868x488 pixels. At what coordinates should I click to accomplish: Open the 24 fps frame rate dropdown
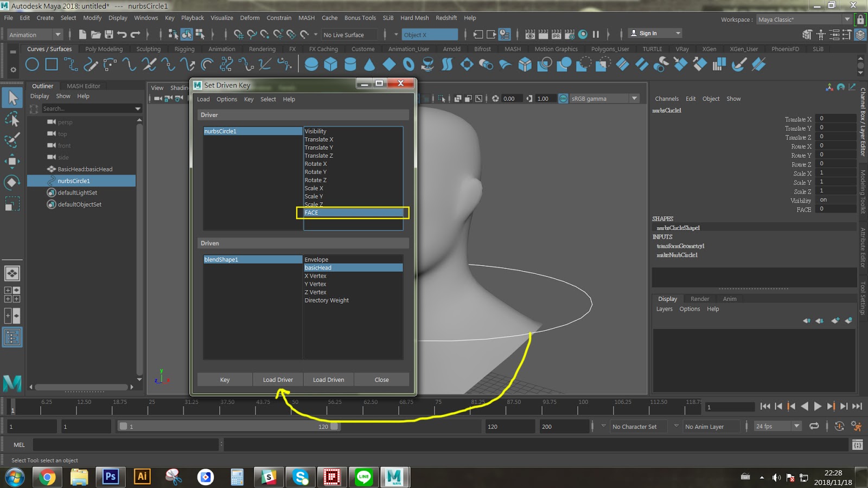pyautogui.click(x=796, y=426)
